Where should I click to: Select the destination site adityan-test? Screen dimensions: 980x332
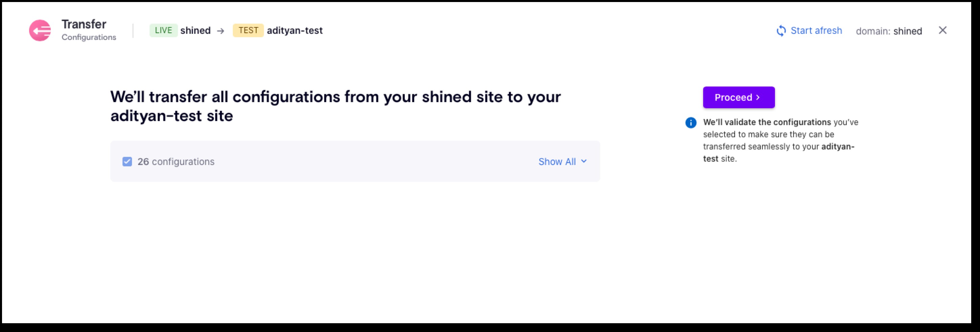(294, 30)
